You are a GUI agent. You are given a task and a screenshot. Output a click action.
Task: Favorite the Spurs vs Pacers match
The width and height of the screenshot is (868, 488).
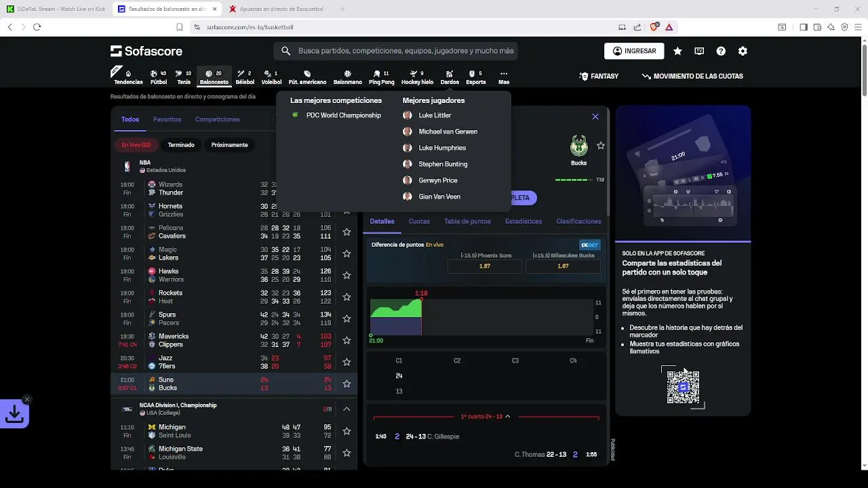tap(347, 319)
